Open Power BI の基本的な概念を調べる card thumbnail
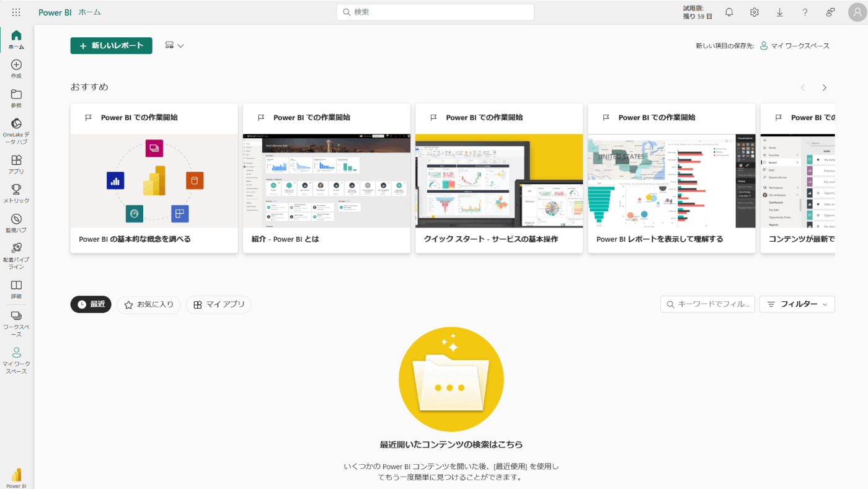The width and height of the screenshot is (868, 489). pyautogui.click(x=154, y=181)
